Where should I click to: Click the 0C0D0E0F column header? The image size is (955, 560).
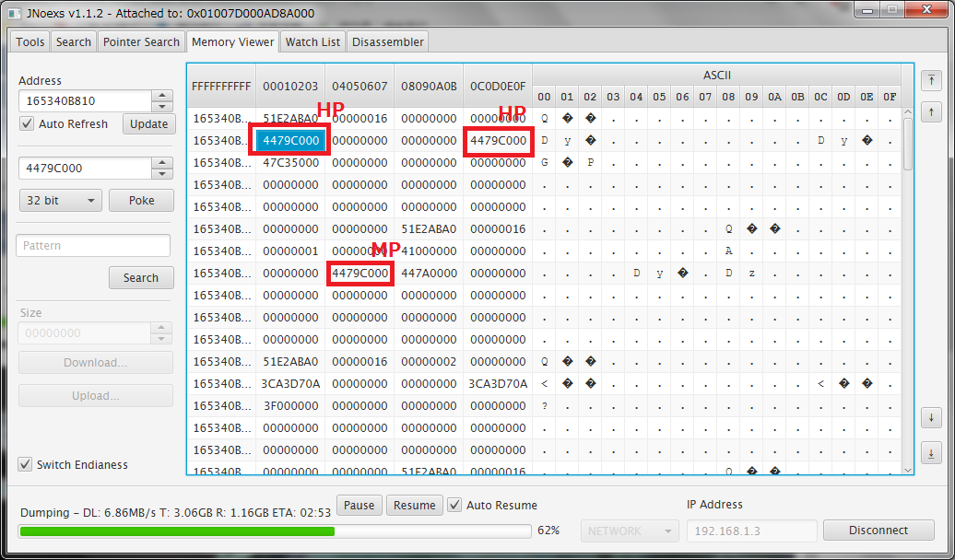[498, 86]
